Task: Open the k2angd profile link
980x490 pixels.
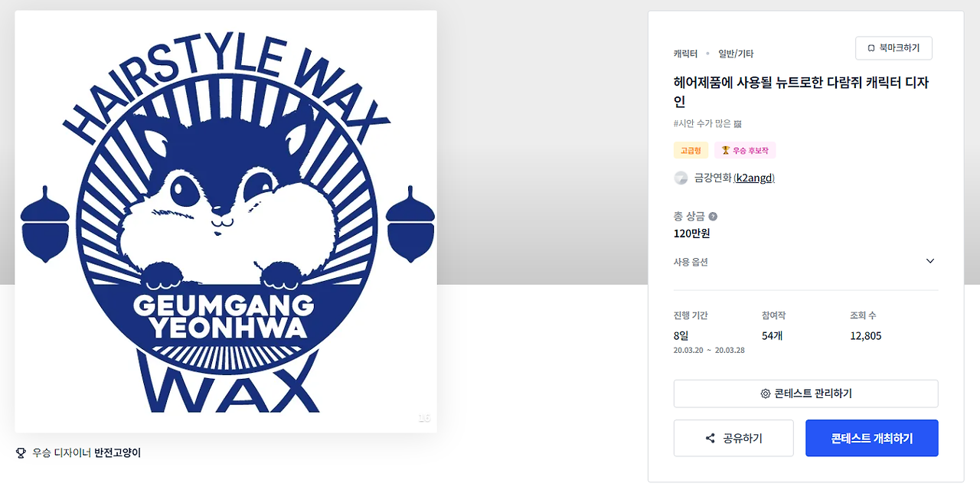Action: [754, 178]
